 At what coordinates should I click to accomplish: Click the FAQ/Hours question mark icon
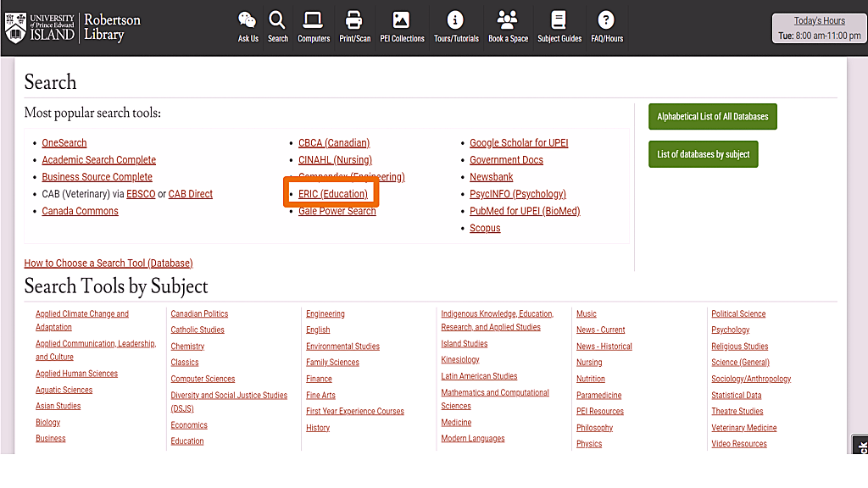[x=606, y=20]
